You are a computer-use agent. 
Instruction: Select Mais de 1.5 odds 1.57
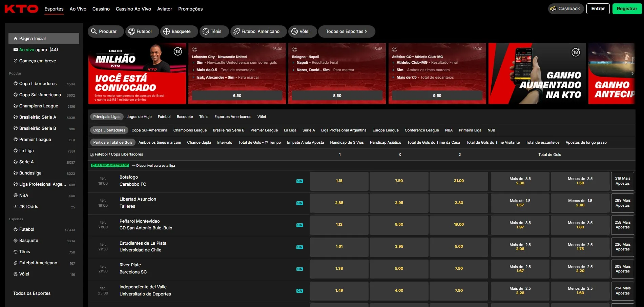tap(520, 203)
